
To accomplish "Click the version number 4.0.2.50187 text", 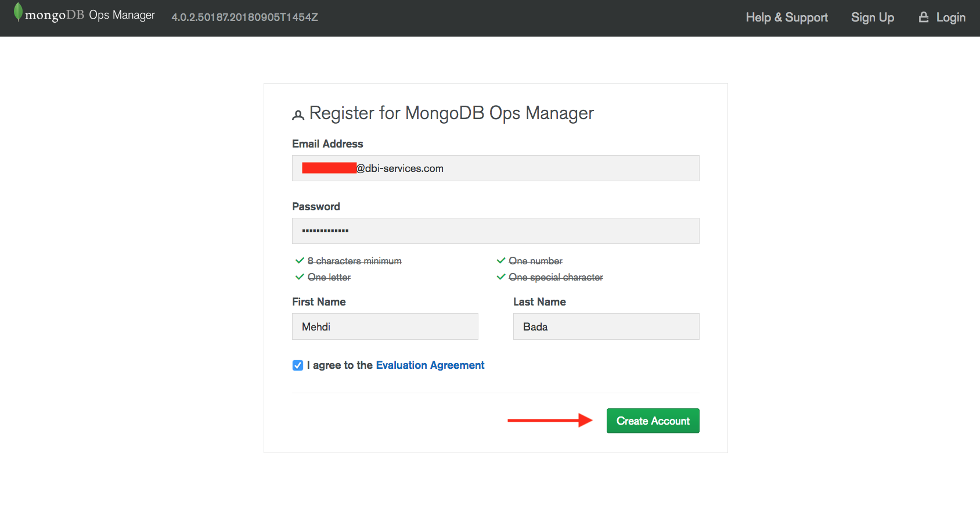I will (244, 17).
